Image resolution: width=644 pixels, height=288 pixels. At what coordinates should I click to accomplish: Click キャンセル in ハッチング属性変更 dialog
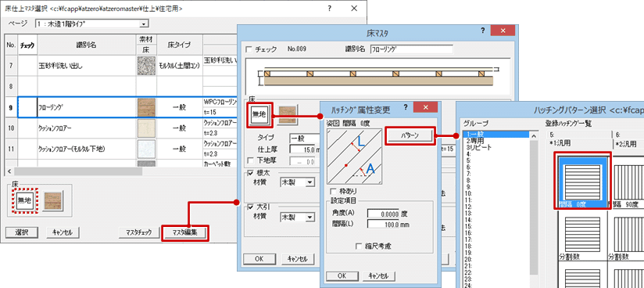click(379, 275)
